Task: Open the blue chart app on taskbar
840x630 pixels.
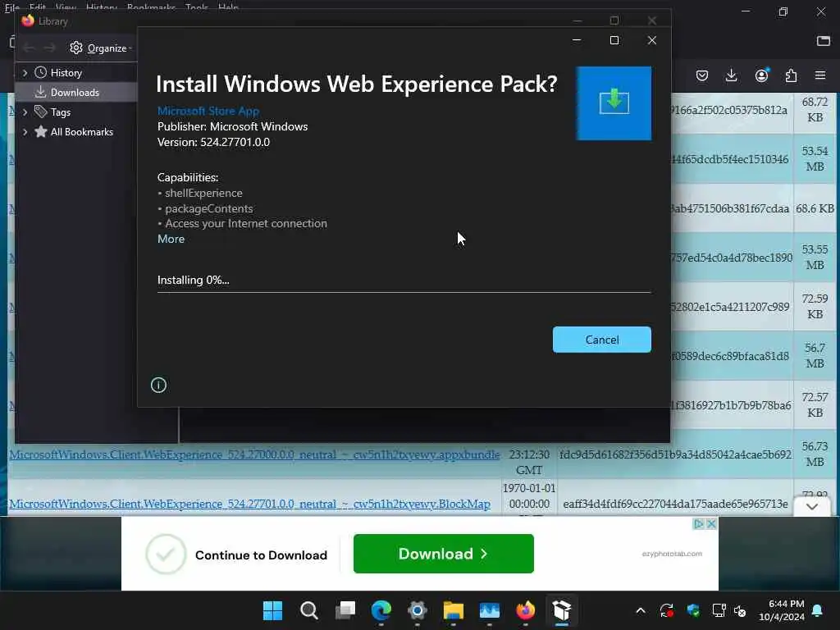Action: 490,610
